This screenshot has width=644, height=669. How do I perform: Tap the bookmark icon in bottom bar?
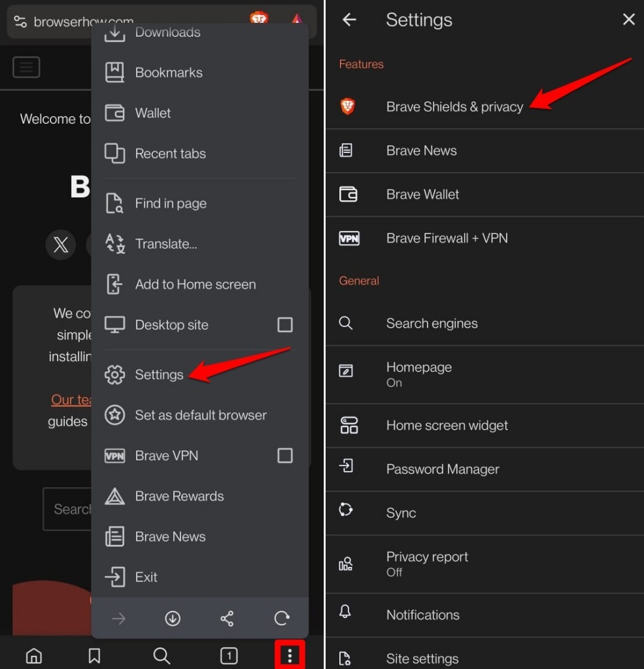pos(94,656)
